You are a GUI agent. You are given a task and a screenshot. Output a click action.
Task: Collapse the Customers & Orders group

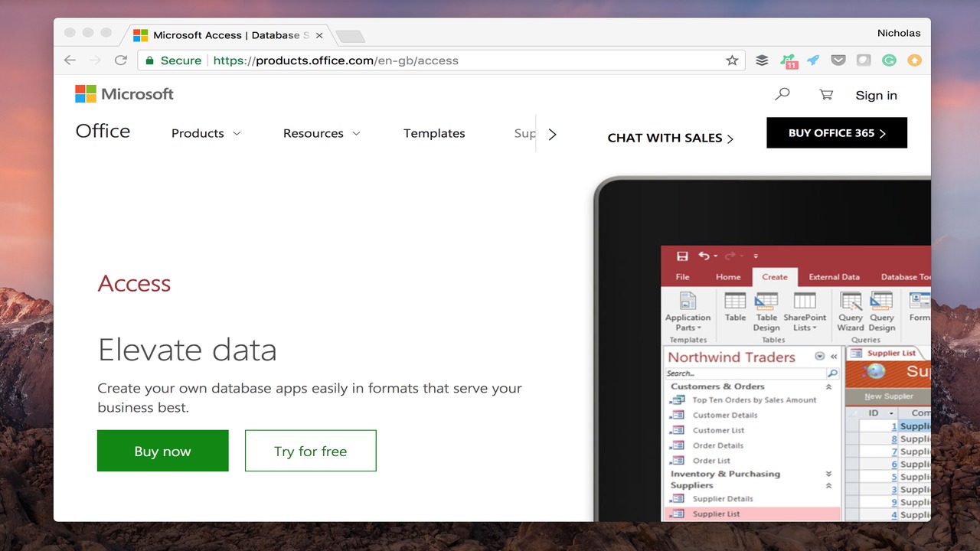tap(828, 387)
